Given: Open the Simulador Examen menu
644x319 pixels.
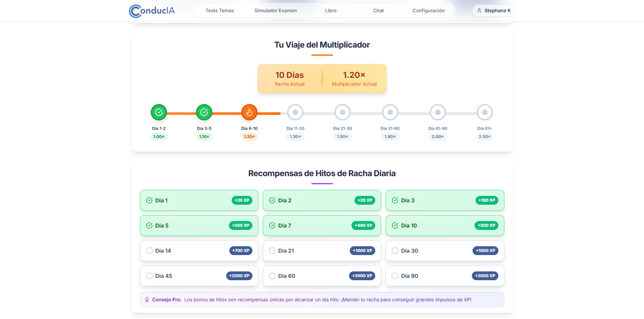Looking at the screenshot, I should pyautogui.click(x=275, y=11).
